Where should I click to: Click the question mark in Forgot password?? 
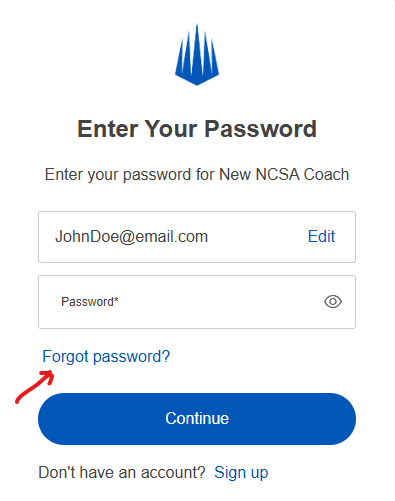click(166, 356)
